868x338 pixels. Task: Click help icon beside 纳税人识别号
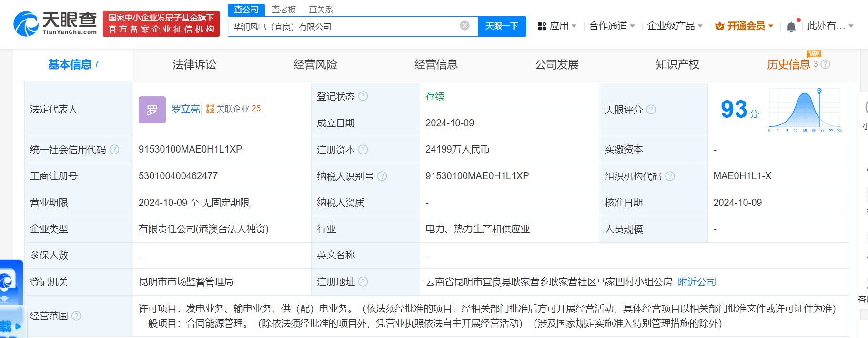coord(382,176)
